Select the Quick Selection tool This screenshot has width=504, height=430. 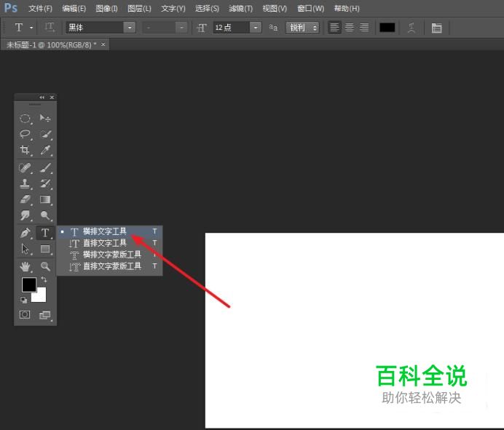45,134
